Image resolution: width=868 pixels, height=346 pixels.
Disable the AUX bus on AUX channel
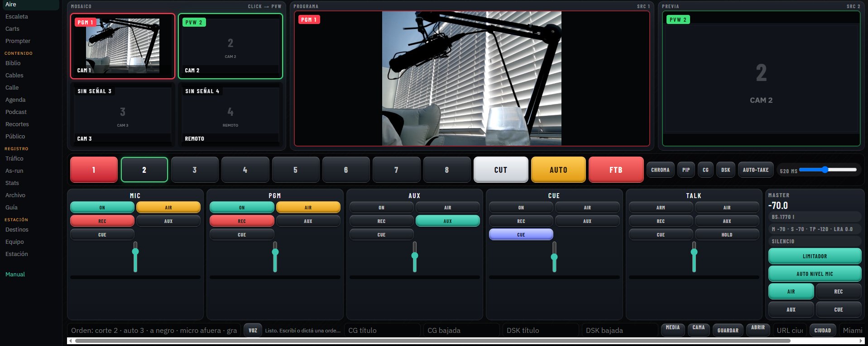448,221
